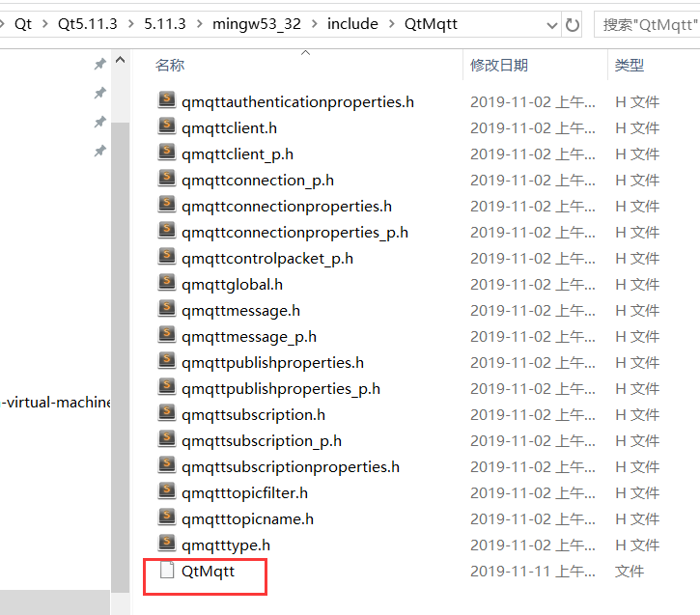The height and width of the screenshot is (615, 700).
Task: Click the qmqttcontrolpacket_p.h file icon
Action: [167, 256]
